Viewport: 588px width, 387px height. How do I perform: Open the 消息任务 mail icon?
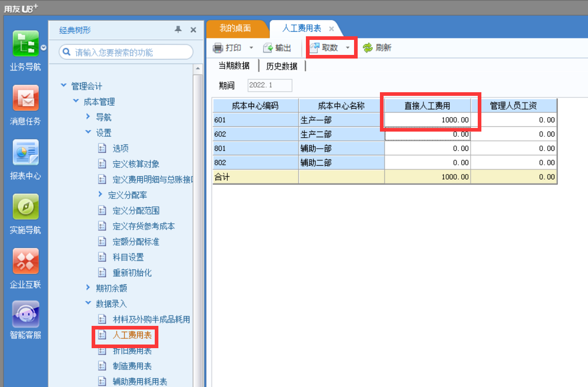25,98
